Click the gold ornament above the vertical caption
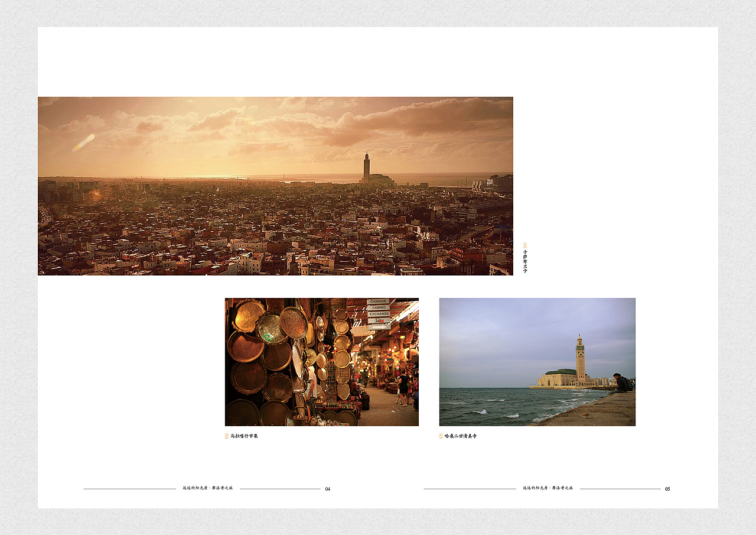The image size is (756, 535). point(525,245)
